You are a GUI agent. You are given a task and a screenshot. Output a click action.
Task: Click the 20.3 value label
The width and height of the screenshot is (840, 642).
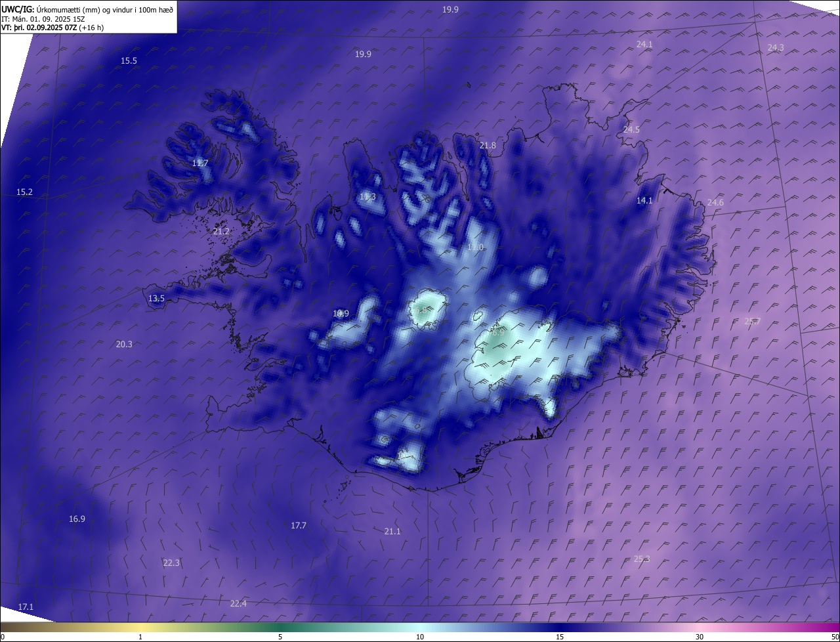pos(124,345)
